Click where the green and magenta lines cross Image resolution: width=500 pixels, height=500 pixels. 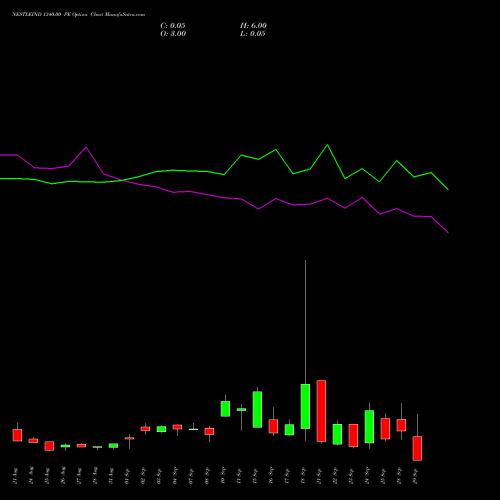[121, 180]
